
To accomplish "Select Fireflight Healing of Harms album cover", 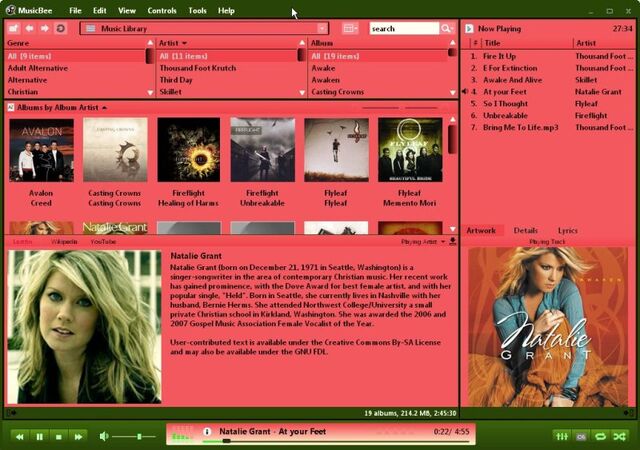I will pyautogui.click(x=189, y=150).
